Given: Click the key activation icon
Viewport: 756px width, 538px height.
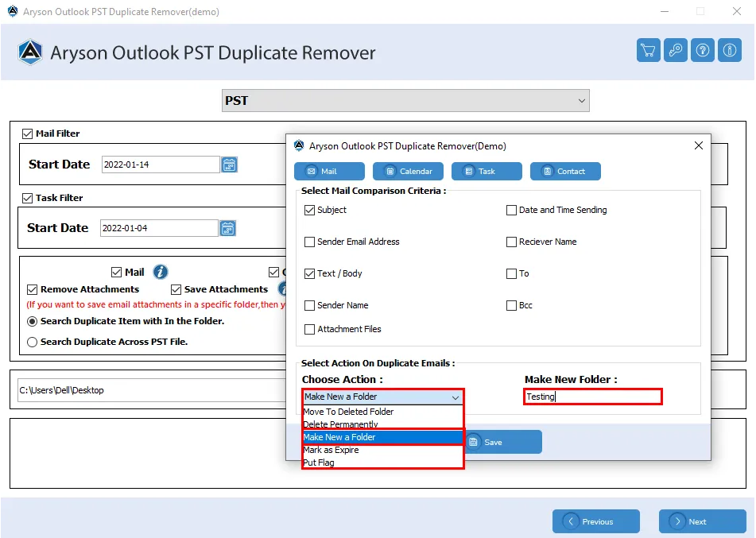Looking at the screenshot, I should pyautogui.click(x=676, y=50).
